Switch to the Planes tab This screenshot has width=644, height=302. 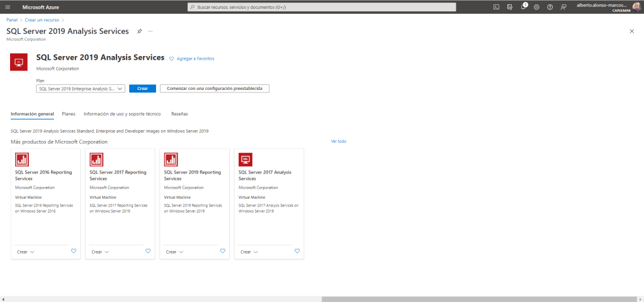pos(69,114)
